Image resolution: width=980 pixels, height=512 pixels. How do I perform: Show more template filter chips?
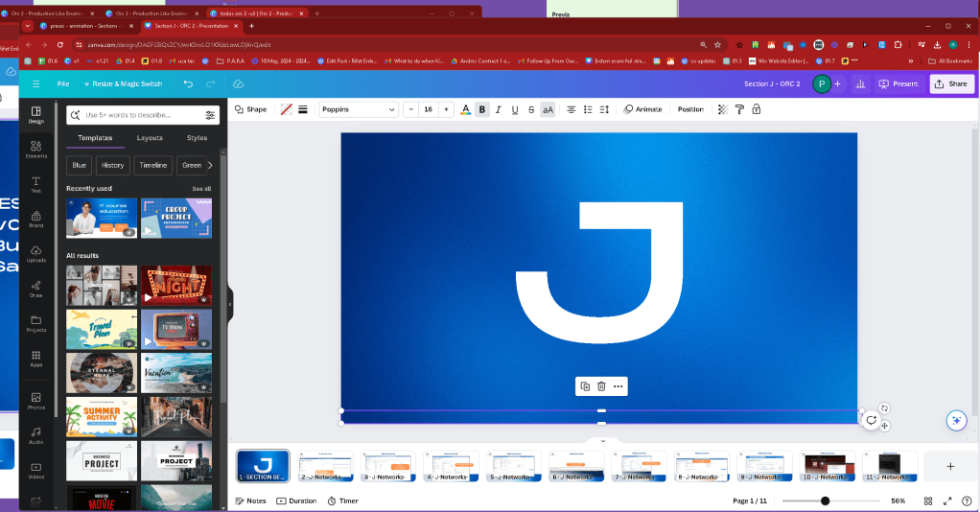[210, 165]
